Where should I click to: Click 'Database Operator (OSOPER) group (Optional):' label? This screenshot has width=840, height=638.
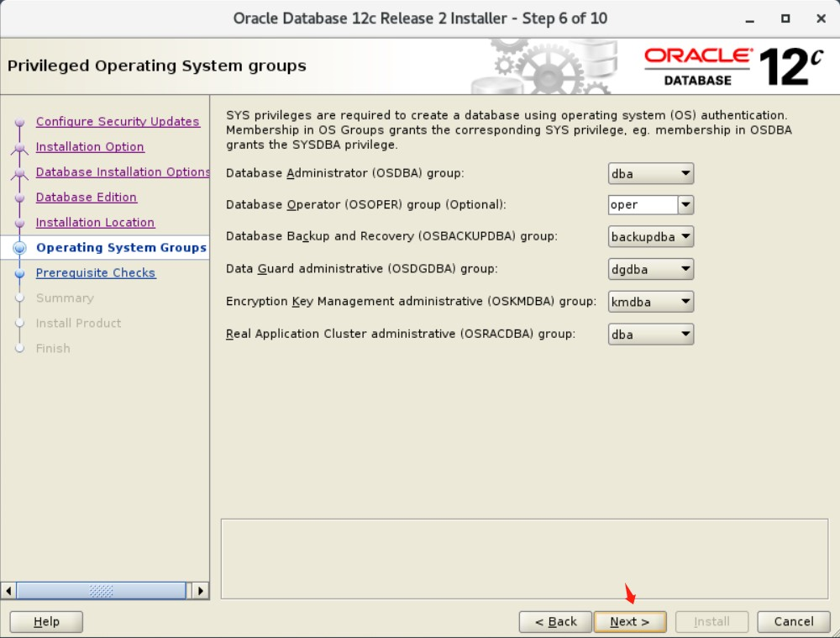point(366,205)
